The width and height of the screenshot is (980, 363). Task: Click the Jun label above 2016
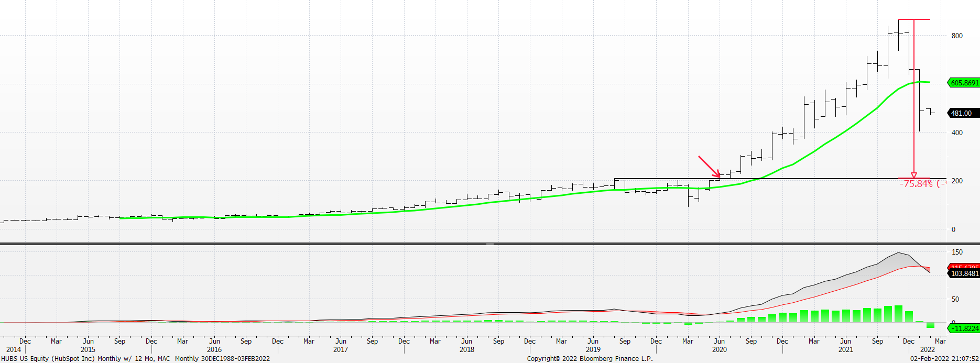(x=214, y=341)
